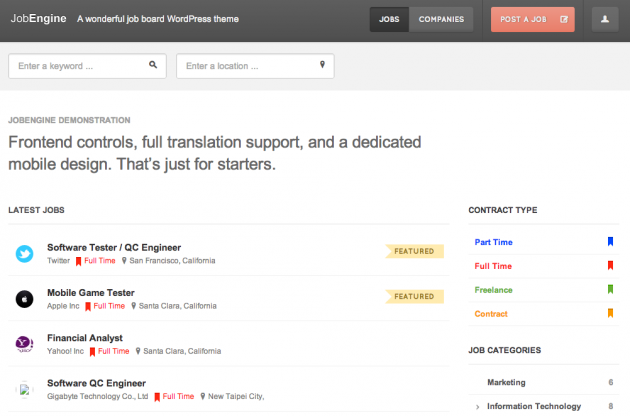Screen dimensions: 630x416
Task: Open the Financial Analyst job
Action: [85, 338]
